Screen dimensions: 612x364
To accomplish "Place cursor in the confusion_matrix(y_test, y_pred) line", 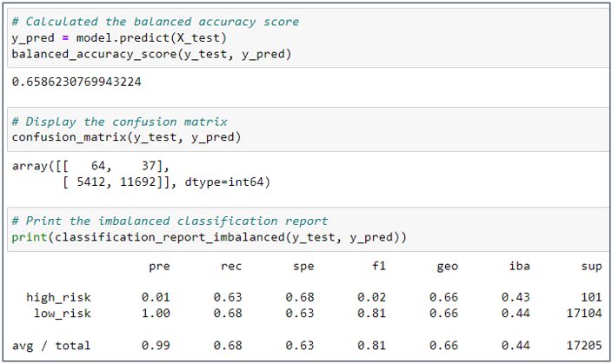I will 126,137.
